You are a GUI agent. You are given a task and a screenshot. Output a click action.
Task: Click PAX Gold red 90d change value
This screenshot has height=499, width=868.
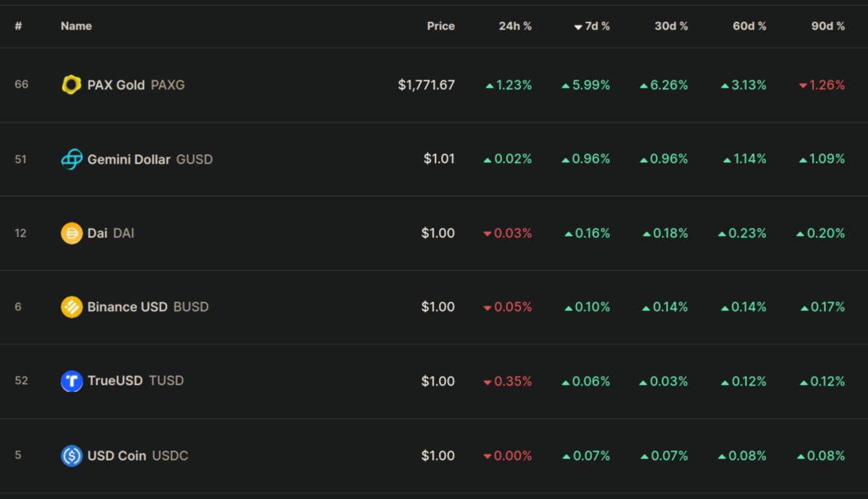826,85
